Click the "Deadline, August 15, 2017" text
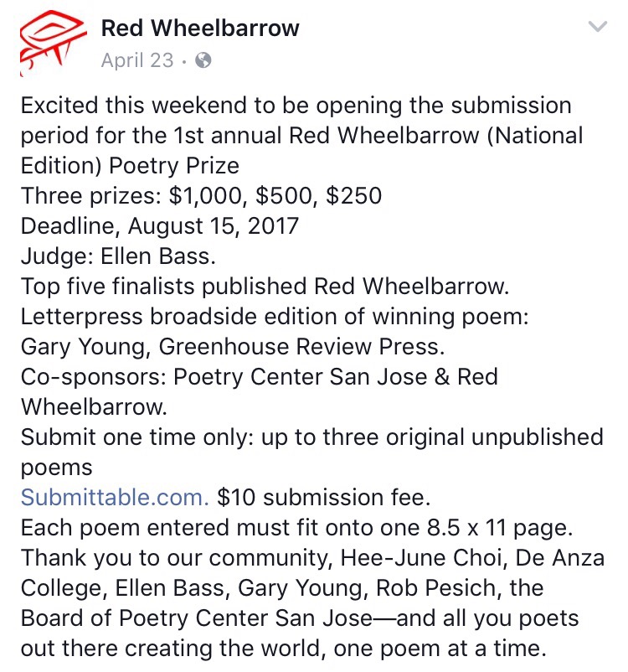 click(x=160, y=225)
